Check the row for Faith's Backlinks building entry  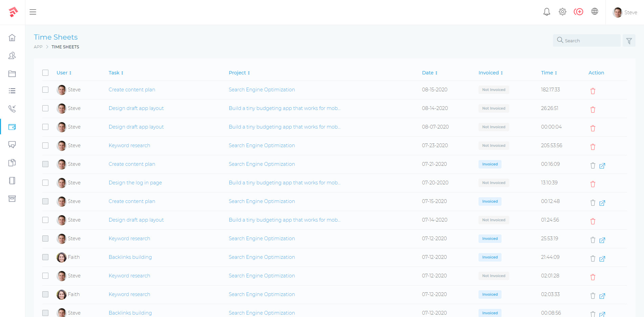click(x=45, y=257)
